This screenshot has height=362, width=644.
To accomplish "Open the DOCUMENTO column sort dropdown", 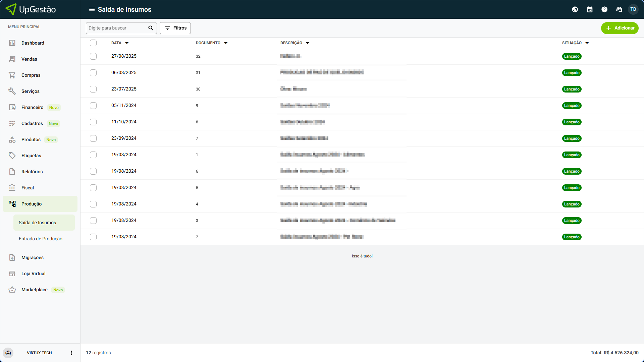I will click(x=226, y=43).
